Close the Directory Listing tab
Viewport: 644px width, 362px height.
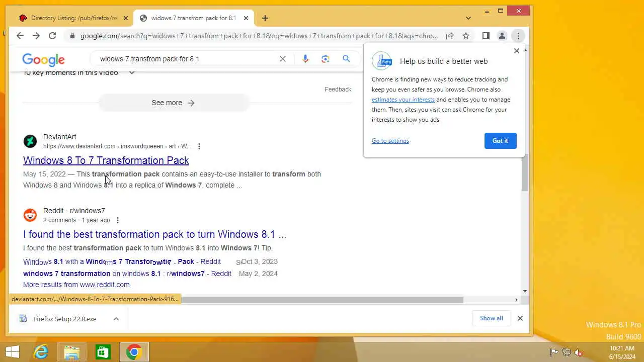[126, 18]
